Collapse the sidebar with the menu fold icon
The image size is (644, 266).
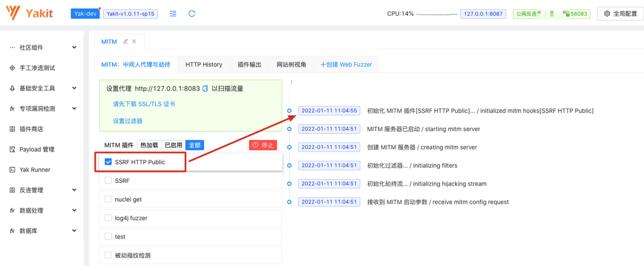coord(173,14)
